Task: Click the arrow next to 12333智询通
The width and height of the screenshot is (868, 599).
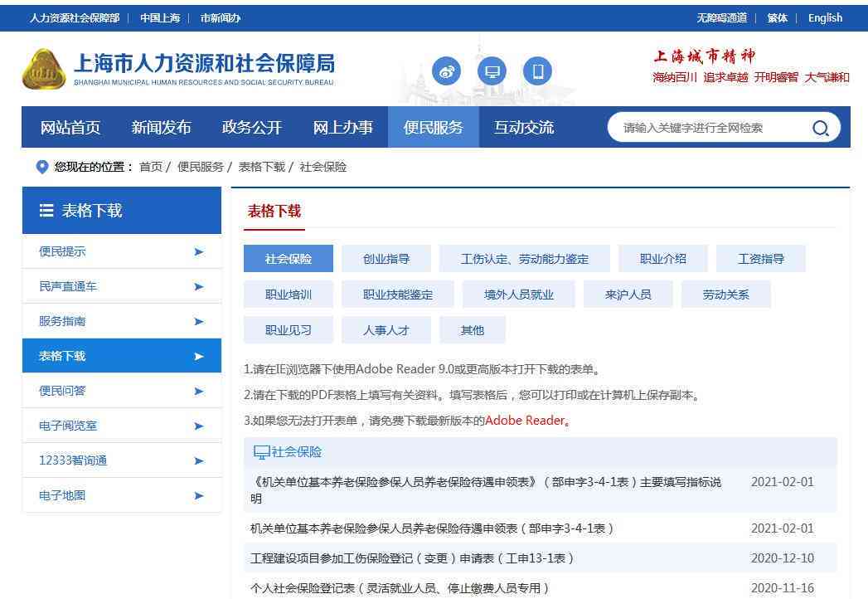Action: (199, 461)
